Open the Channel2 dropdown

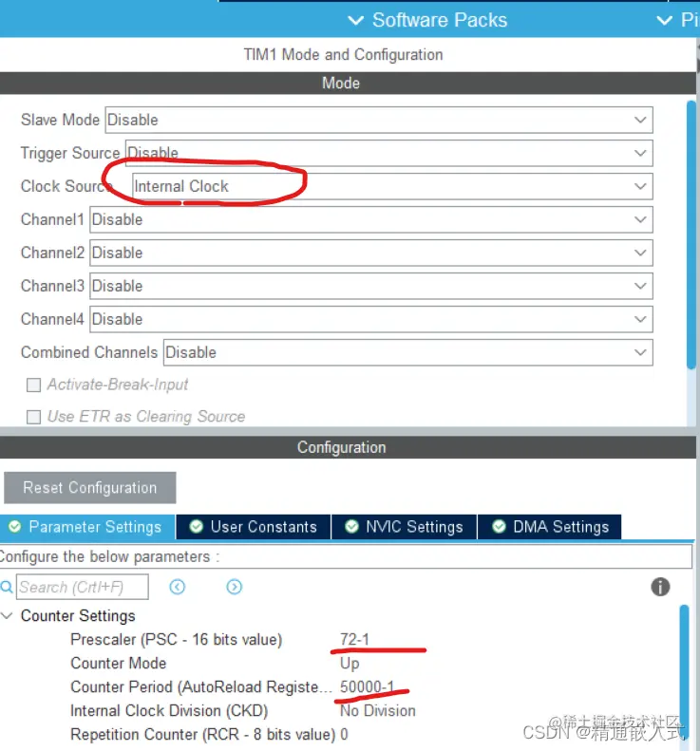click(x=371, y=253)
